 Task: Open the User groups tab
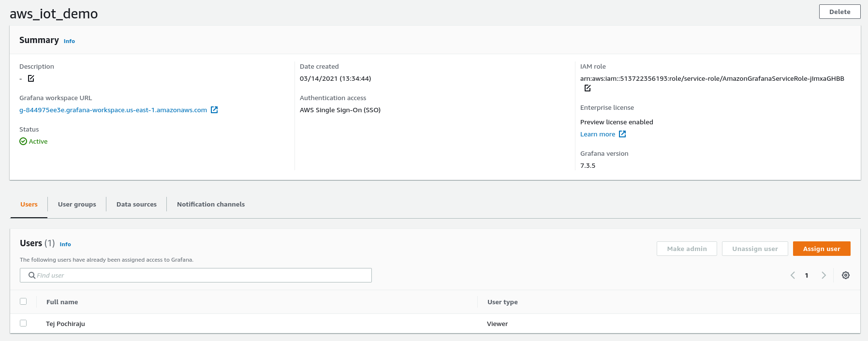77,204
